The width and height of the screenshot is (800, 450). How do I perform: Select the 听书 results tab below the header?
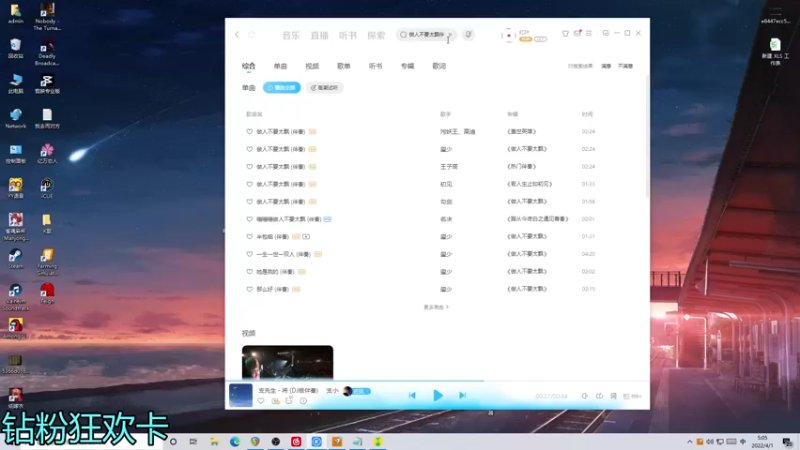click(x=375, y=66)
